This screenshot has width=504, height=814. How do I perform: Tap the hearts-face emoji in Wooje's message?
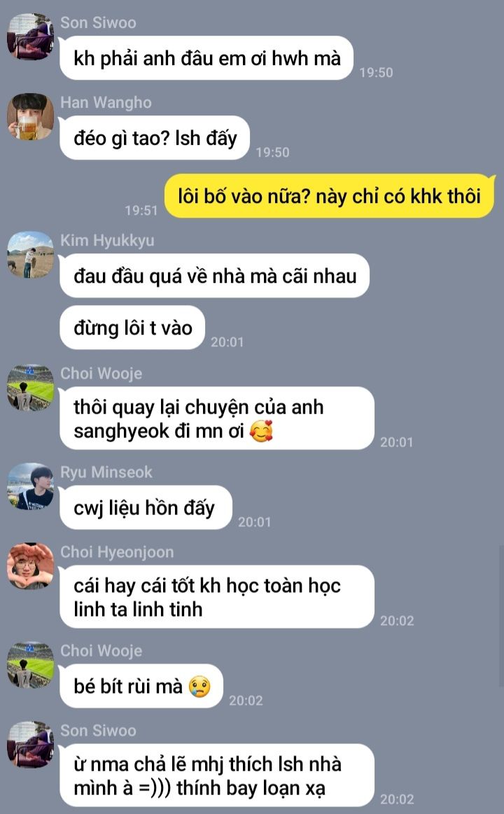(261, 431)
